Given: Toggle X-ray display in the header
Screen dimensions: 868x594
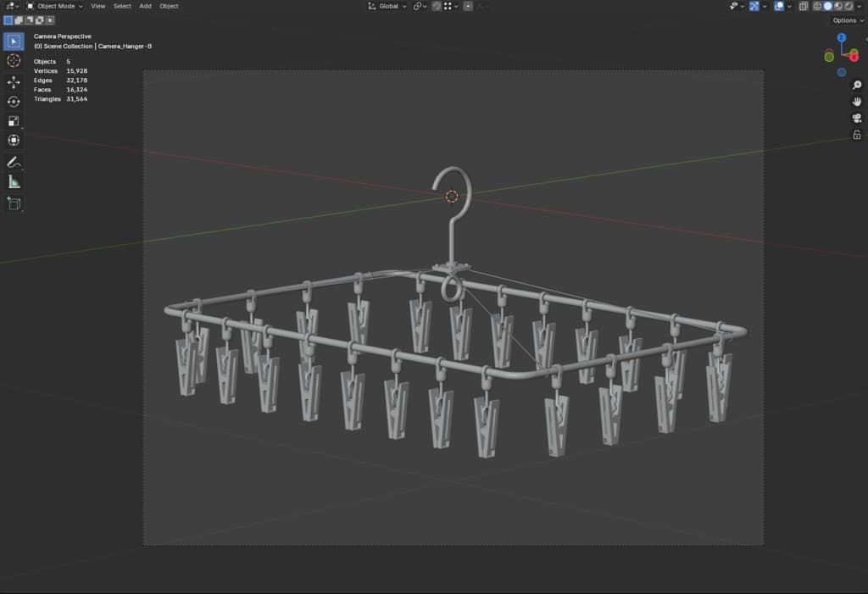Looking at the screenshot, I should tap(803, 6).
